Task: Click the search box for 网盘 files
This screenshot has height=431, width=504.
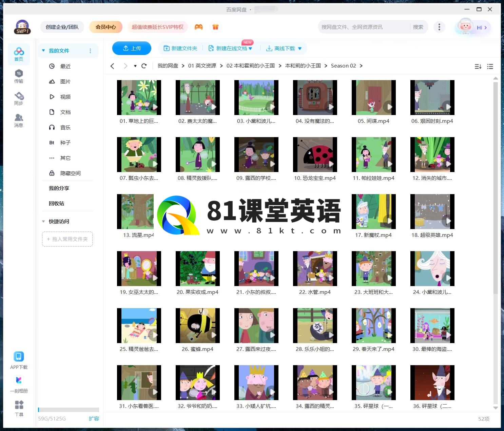Action: tap(363, 27)
